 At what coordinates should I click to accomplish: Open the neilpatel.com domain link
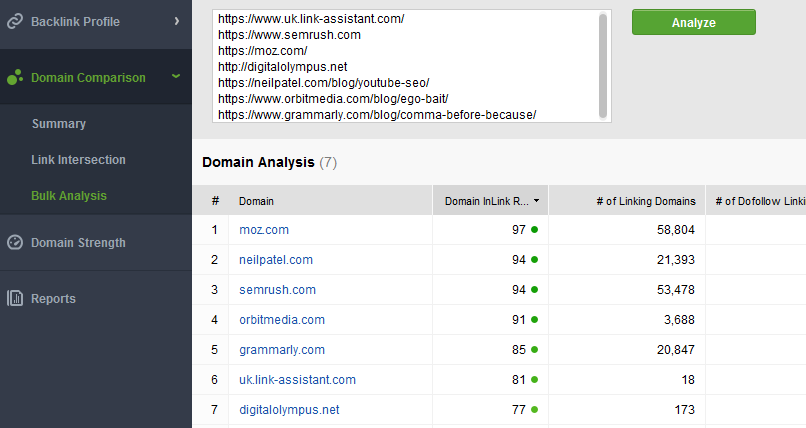click(276, 259)
